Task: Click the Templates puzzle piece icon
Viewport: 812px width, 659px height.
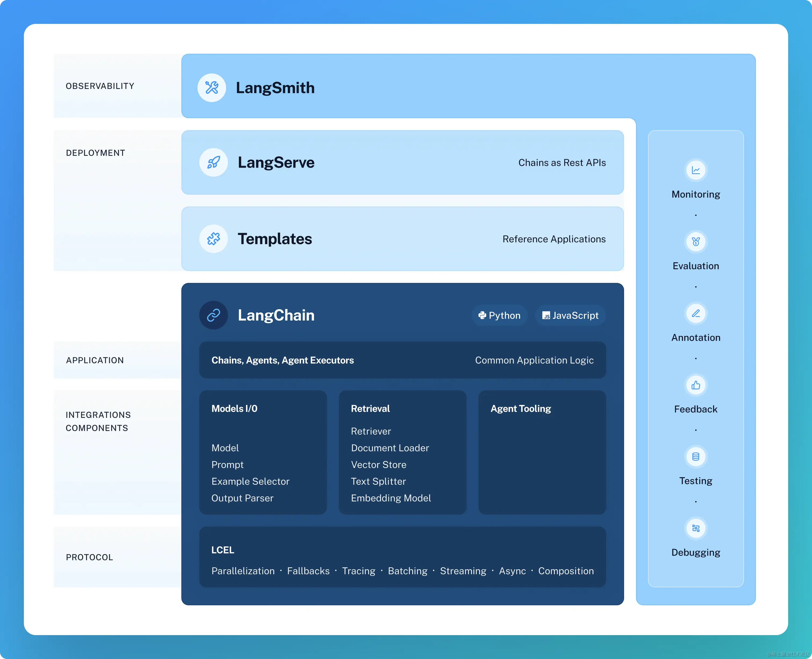Action: 213,239
